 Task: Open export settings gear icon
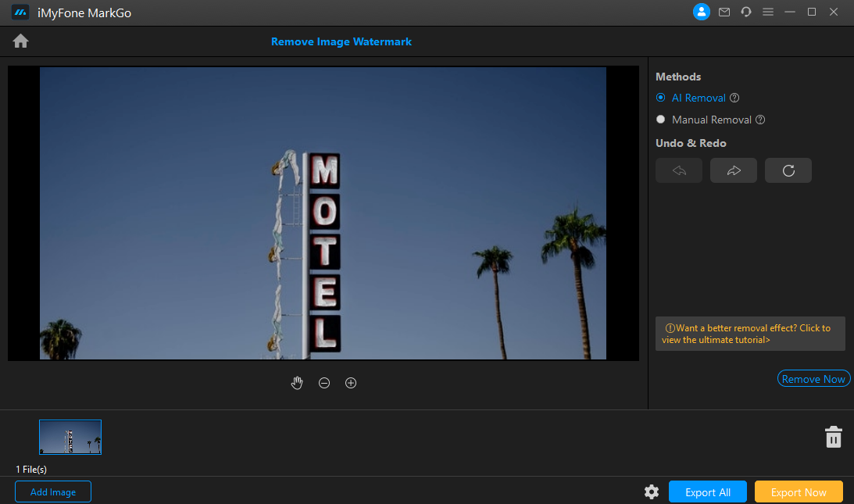tap(651, 491)
